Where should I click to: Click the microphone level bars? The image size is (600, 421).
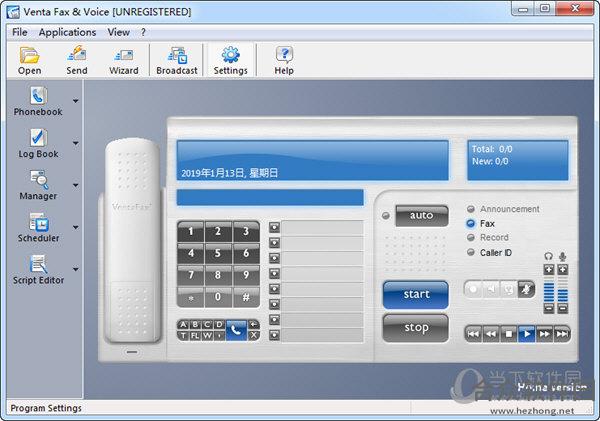(562, 289)
